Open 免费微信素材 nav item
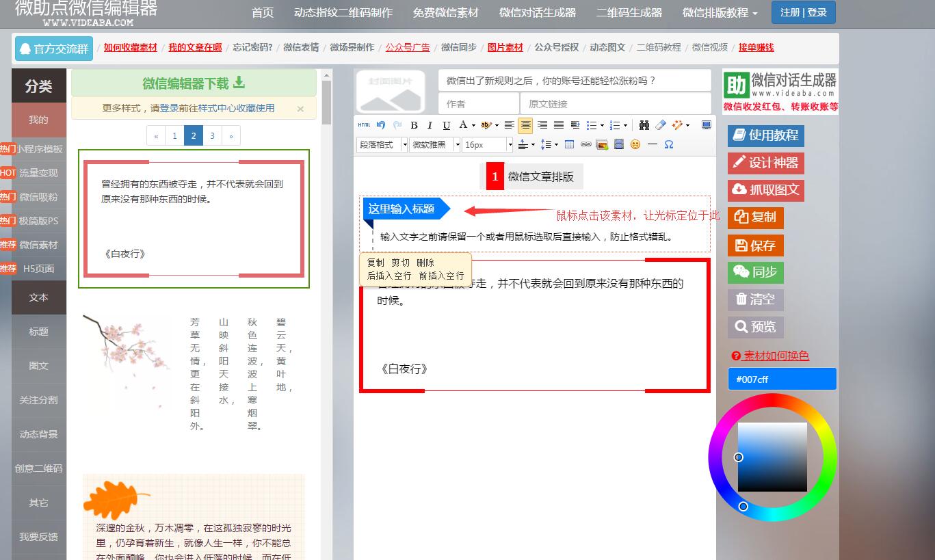The height and width of the screenshot is (560, 935). click(x=446, y=12)
